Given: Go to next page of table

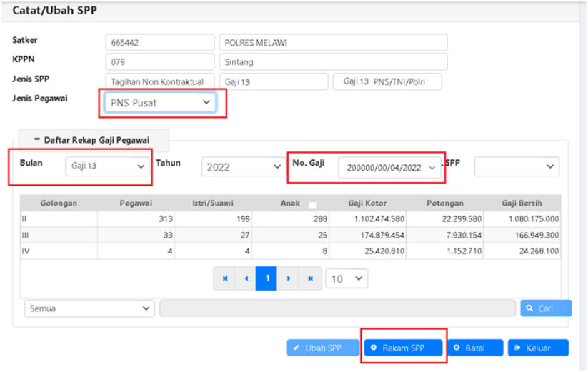Looking at the screenshot, I should pyautogui.click(x=287, y=278).
